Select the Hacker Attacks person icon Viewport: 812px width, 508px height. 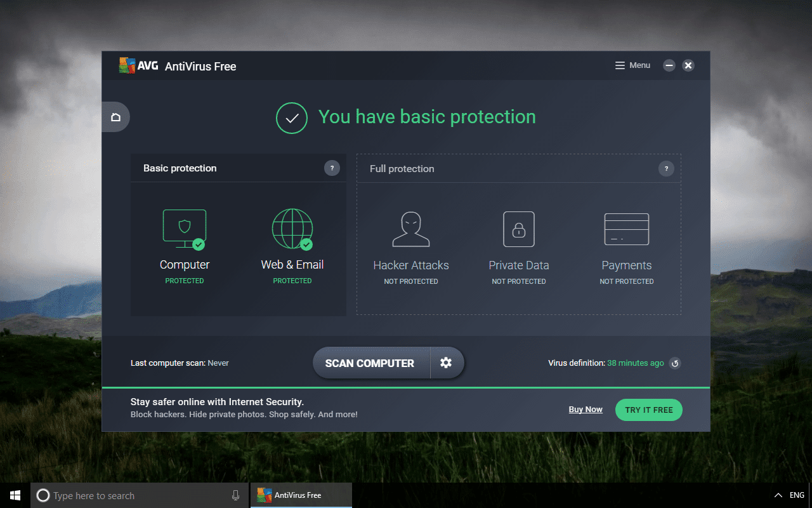click(x=411, y=229)
